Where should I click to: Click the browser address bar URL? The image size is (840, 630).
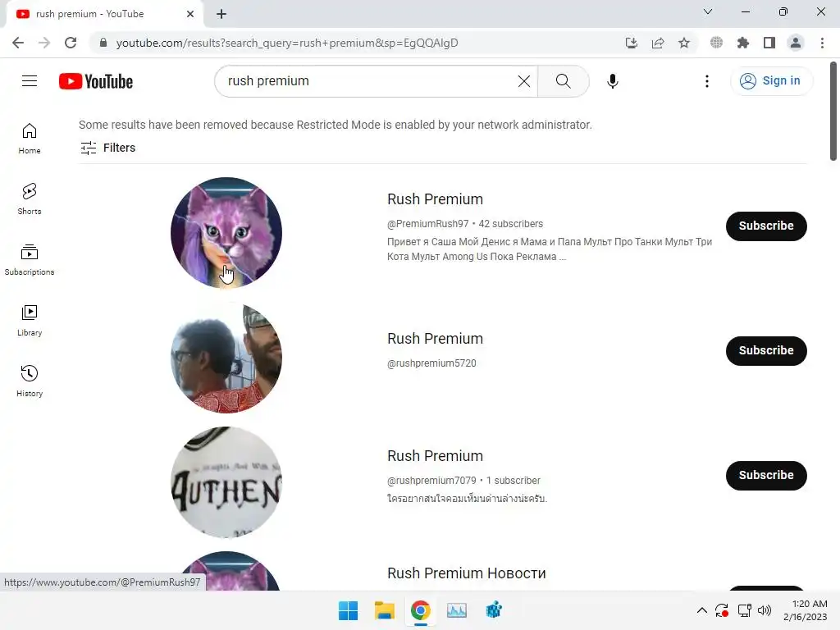click(x=287, y=43)
